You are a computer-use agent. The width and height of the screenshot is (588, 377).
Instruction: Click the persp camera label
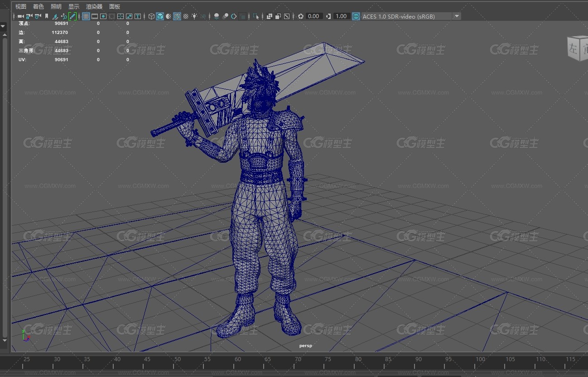[306, 346]
